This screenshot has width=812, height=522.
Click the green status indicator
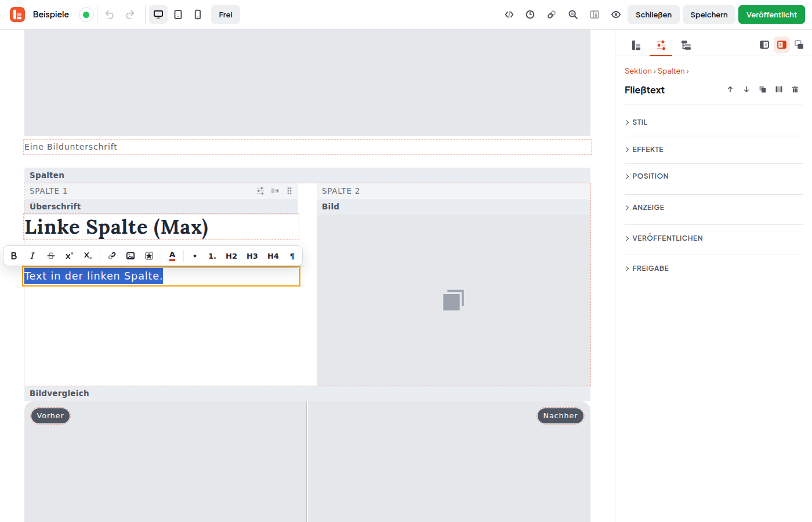click(x=86, y=14)
